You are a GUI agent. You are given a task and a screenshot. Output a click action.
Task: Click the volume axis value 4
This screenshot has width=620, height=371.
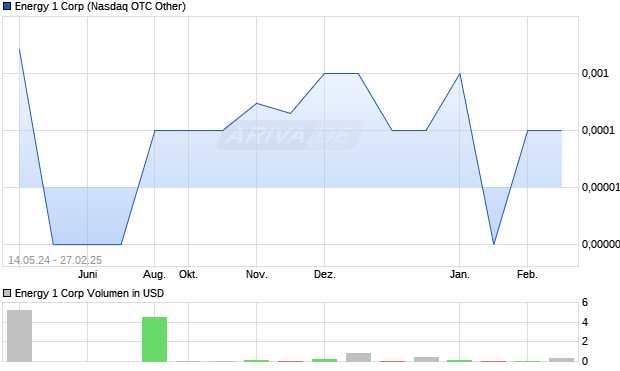click(585, 322)
